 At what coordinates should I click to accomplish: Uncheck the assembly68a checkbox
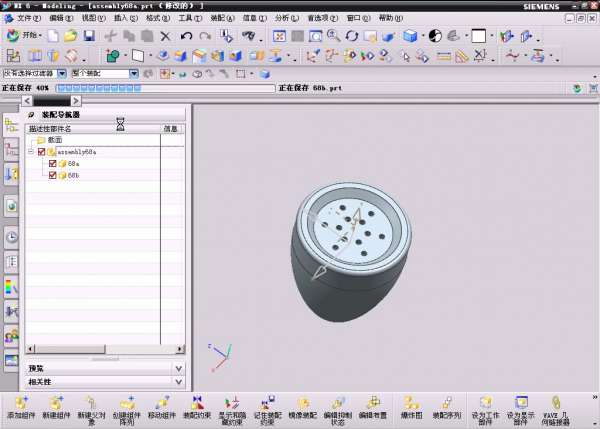coord(42,152)
